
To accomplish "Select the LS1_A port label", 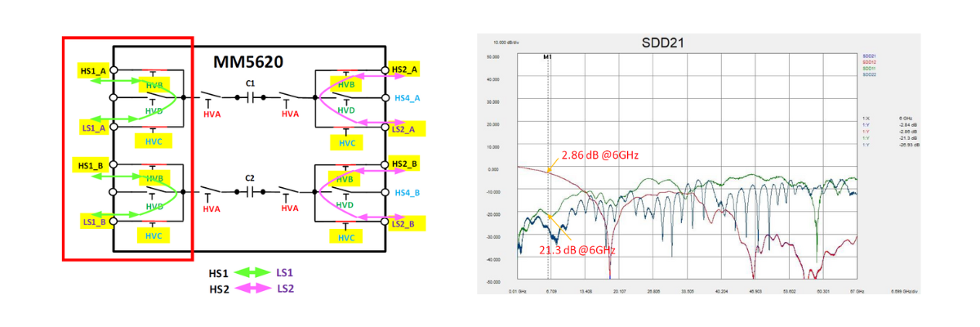I will click(x=93, y=127).
